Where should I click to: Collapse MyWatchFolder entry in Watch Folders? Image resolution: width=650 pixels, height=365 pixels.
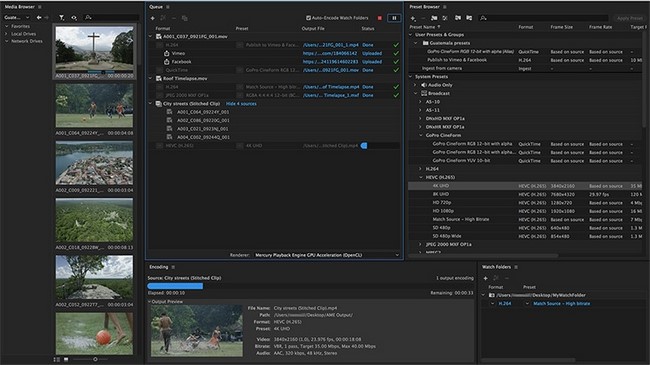(483, 295)
